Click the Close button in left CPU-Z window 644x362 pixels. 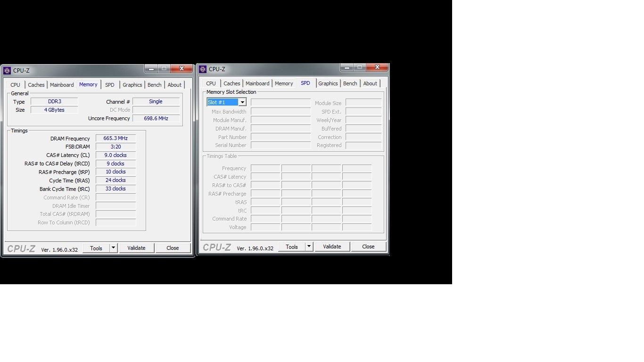(173, 248)
